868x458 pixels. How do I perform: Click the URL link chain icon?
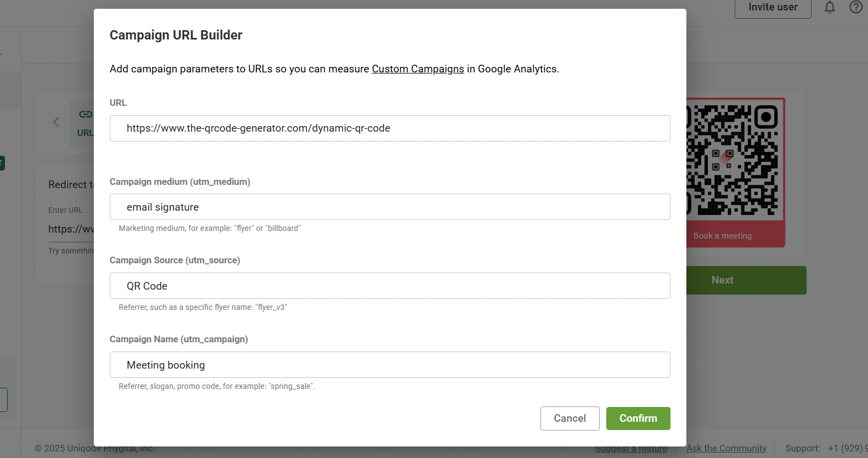click(86, 114)
